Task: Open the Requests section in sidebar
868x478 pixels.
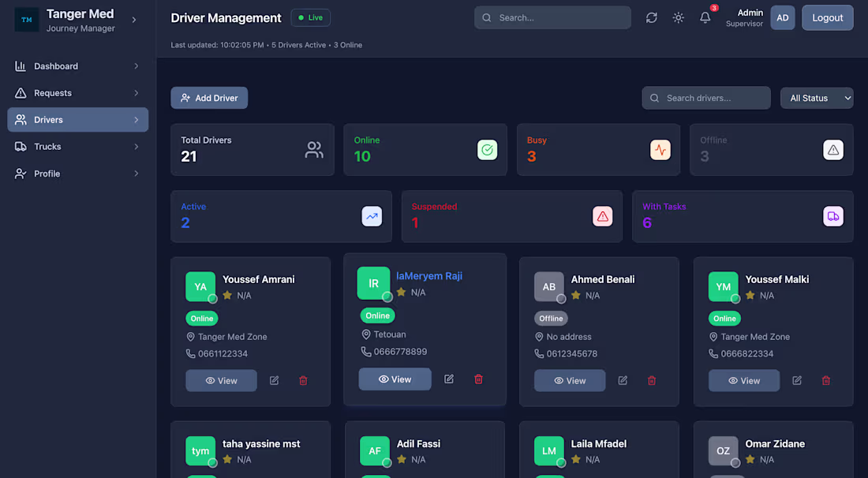Action: [x=77, y=92]
